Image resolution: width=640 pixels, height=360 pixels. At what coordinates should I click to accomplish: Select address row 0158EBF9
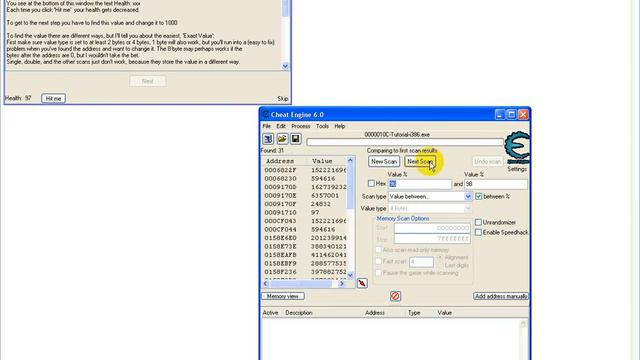[304, 264]
